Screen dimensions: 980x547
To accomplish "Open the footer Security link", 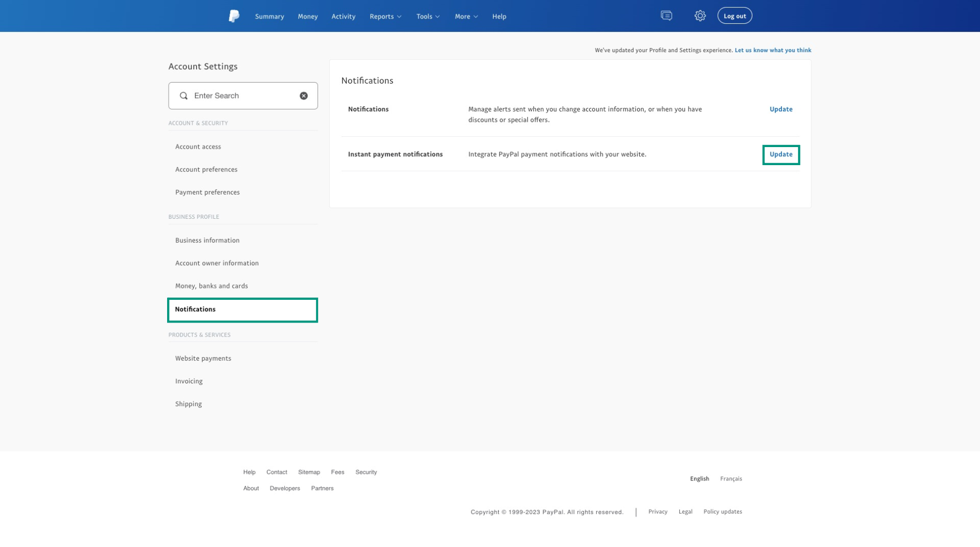I will (x=366, y=472).
